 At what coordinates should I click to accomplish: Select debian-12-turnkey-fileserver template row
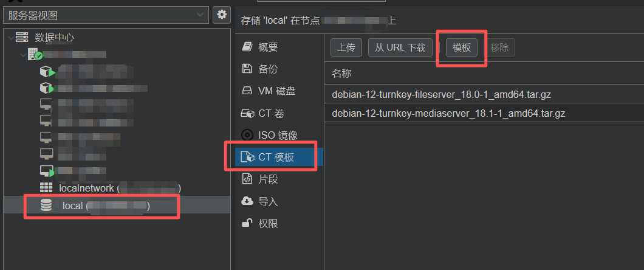(x=484, y=94)
